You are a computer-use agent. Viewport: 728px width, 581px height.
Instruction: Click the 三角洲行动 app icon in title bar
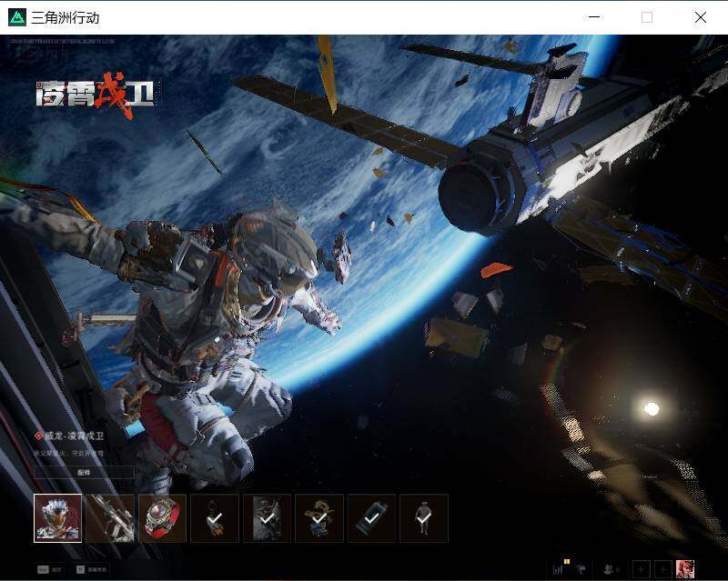(17, 17)
